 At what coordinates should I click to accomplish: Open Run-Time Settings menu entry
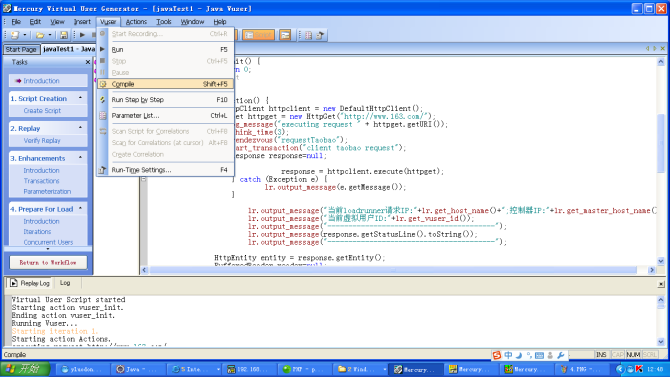tap(165, 170)
